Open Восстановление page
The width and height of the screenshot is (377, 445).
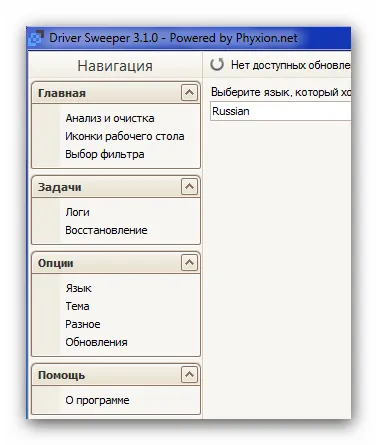pyautogui.click(x=106, y=230)
